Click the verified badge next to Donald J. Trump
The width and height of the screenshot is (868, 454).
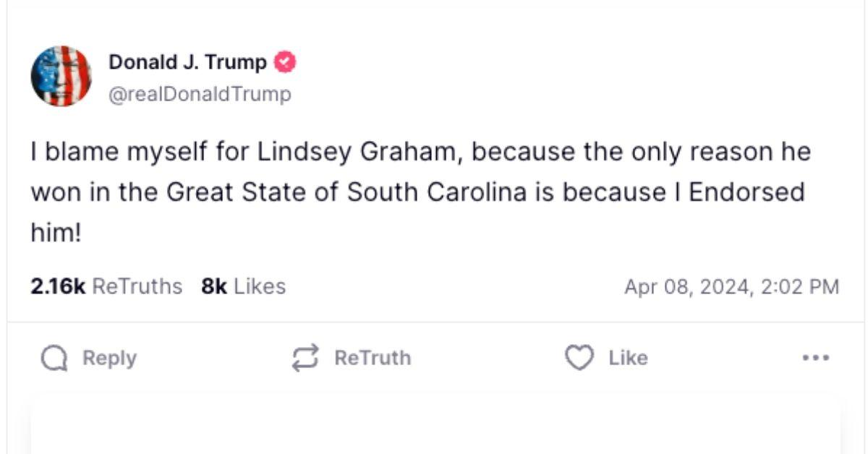tap(286, 62)
